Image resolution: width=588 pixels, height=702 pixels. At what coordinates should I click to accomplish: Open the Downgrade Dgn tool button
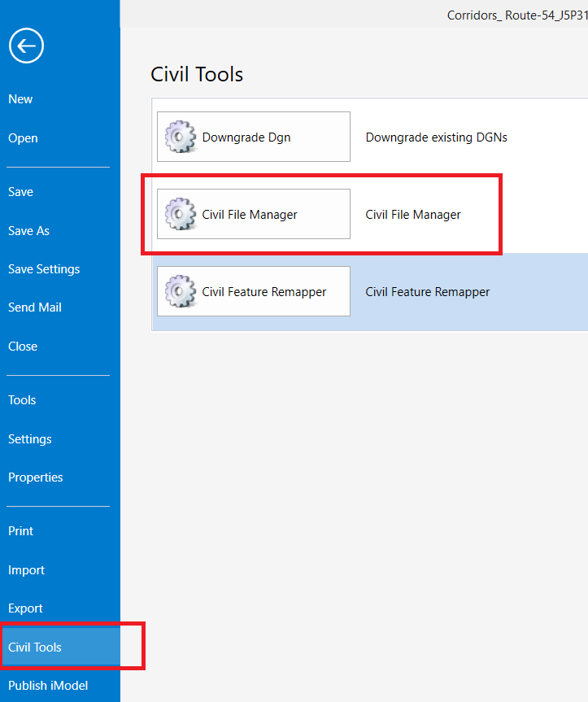(254, 137)
